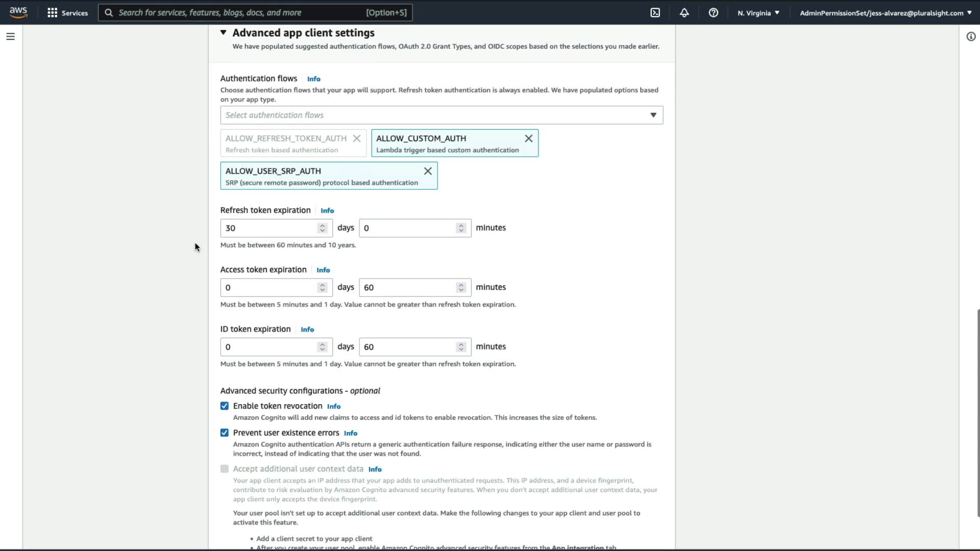Click the AWS logo home icon
The height and width of the screenshot is (551, 980).
(x=18, y=12)
